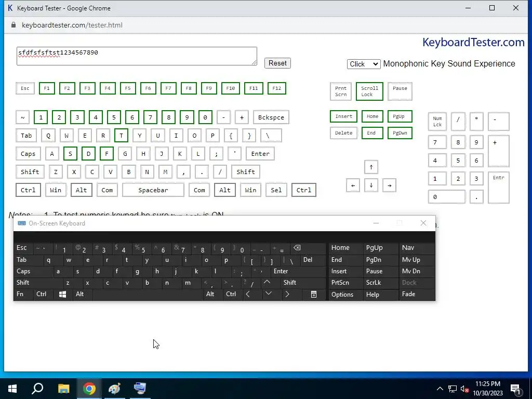Click the Sel key in the tester
The width and height of the screenshot is (532, 399).
tap(276, 190)
